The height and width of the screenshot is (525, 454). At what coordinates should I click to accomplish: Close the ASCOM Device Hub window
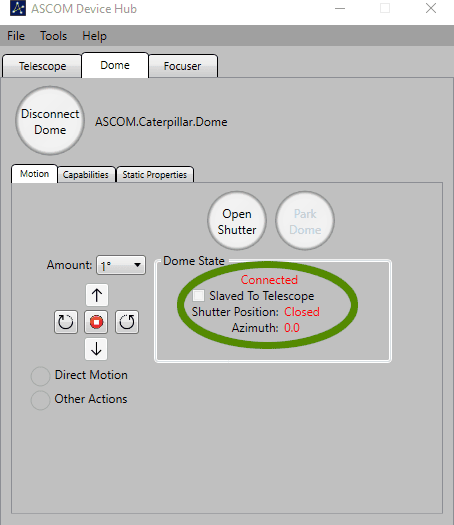point(431,8)
